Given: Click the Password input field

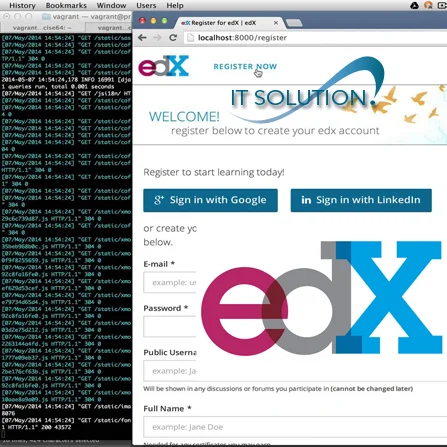Looking at the screenshot, I should 170,326.
